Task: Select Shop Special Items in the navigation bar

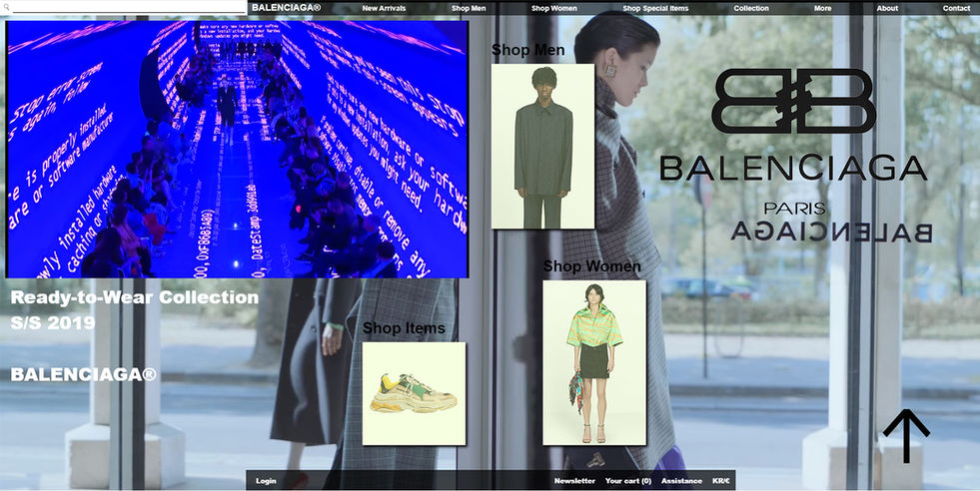Action: click(655, 8)
